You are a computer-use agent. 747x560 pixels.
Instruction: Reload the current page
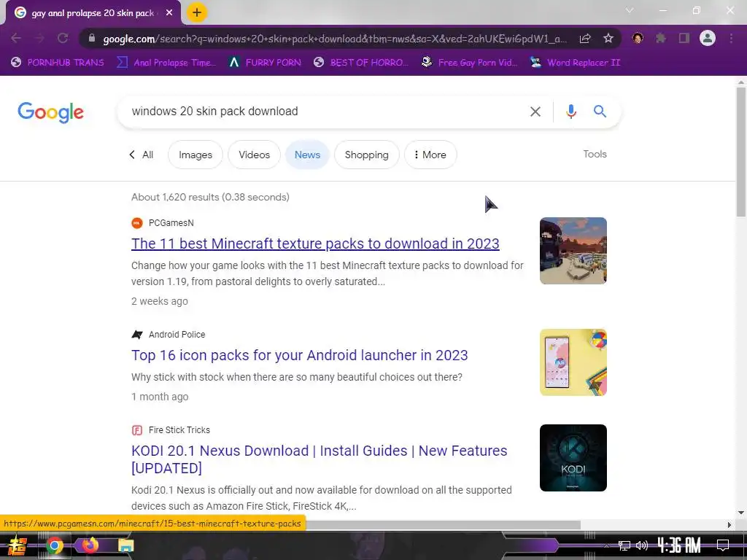coord(63,38)
